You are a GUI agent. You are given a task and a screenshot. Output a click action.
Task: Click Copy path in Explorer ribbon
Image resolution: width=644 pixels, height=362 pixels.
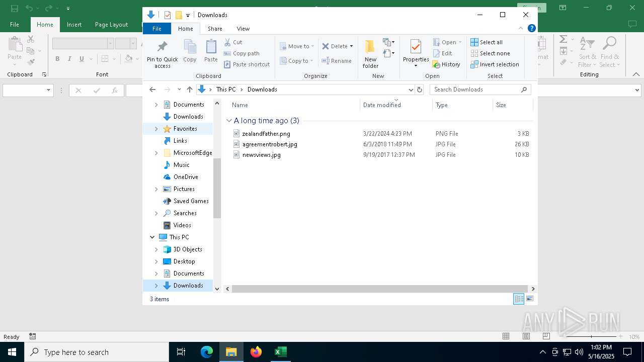click(x=242, y=53)
